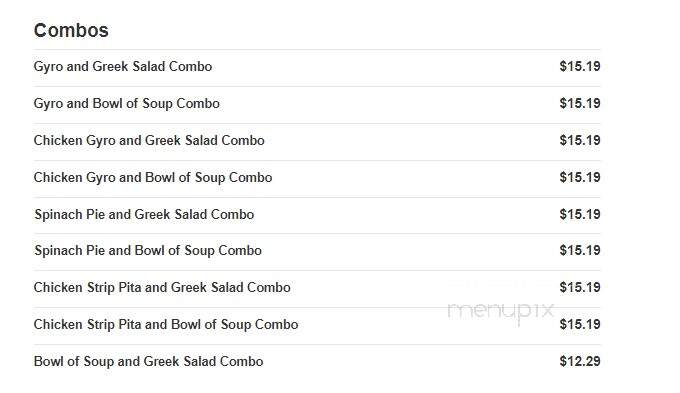
Task: Click price of Chicken Gyro and Bowl of Soup Combo
Action: pyautogui.click(x=580, y=177)
